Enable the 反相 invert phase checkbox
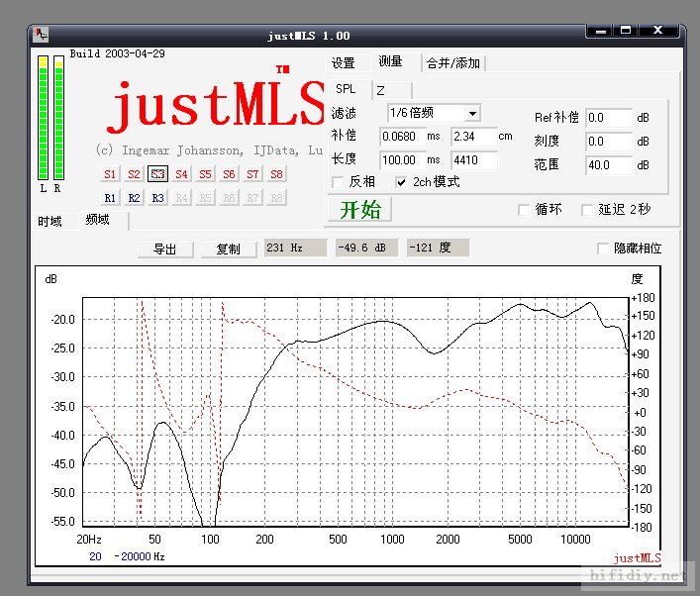Screen dimensions: 700x596 coord(338,182)
